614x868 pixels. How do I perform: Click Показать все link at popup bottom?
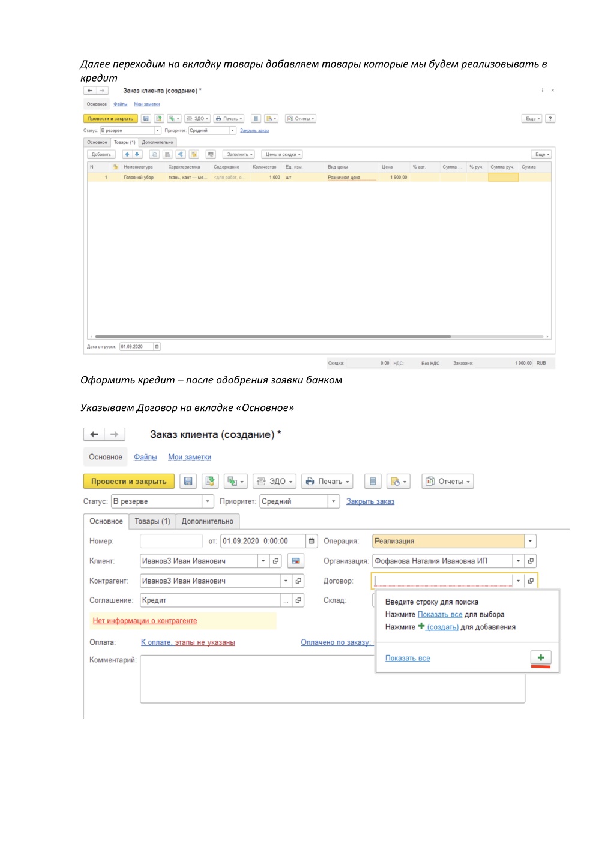pos(408,658)
